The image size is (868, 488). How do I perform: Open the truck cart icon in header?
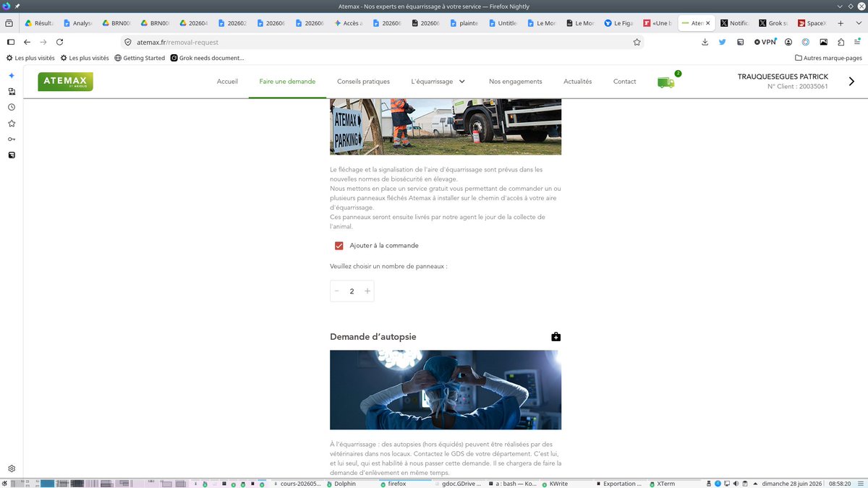pos(666,82)
